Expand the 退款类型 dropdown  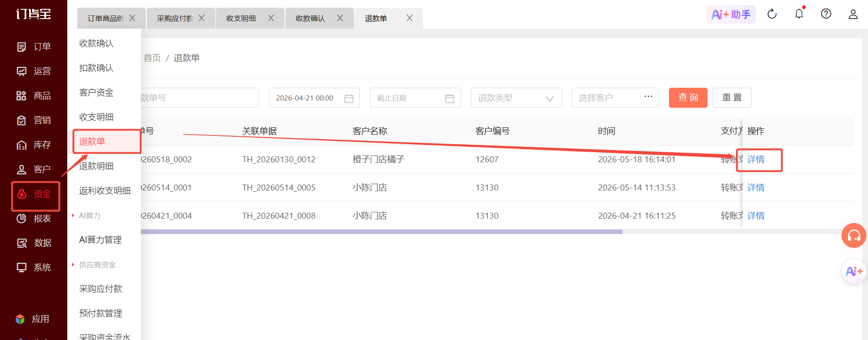point(516,98)
